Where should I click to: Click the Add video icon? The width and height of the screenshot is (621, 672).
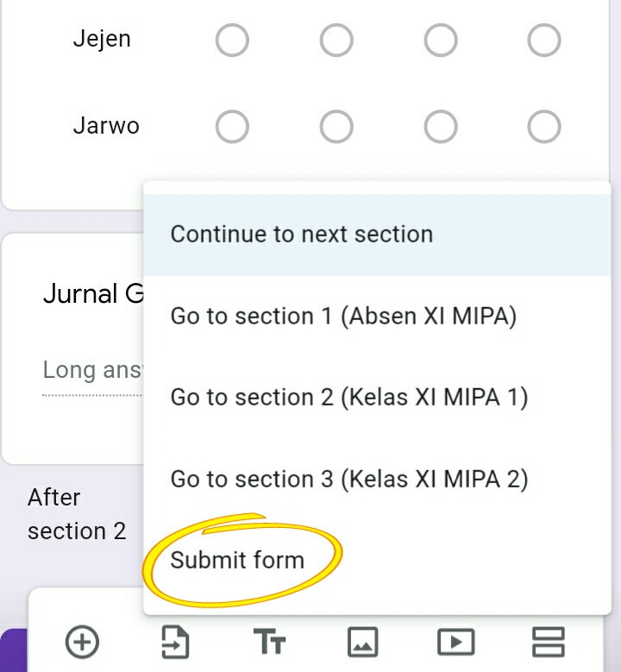tap(456, 642)
